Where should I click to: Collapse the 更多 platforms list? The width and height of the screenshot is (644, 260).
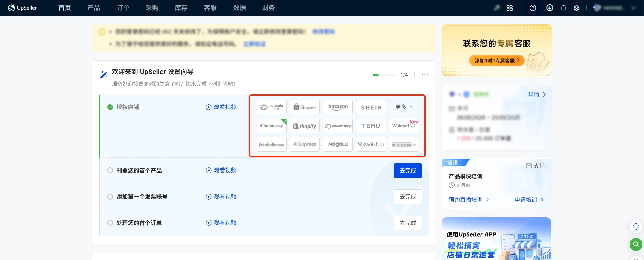[404, 107]
